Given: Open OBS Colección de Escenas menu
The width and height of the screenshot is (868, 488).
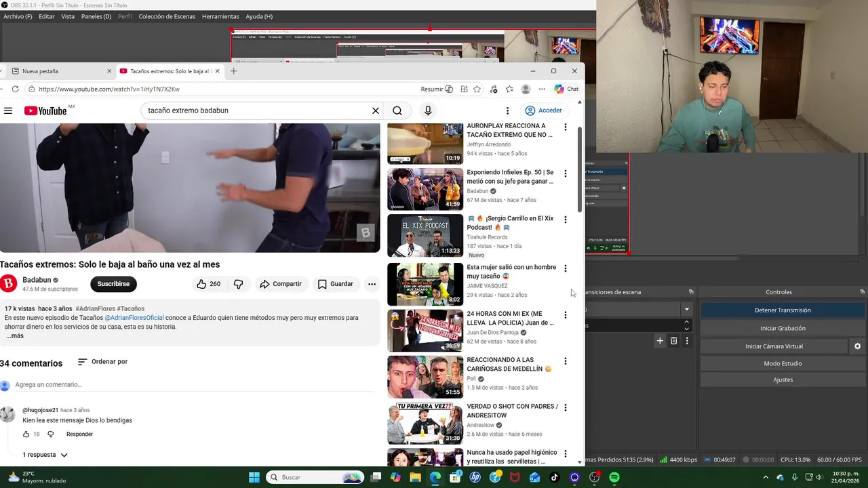Looking at the screenshot, I should pos(167,16).
